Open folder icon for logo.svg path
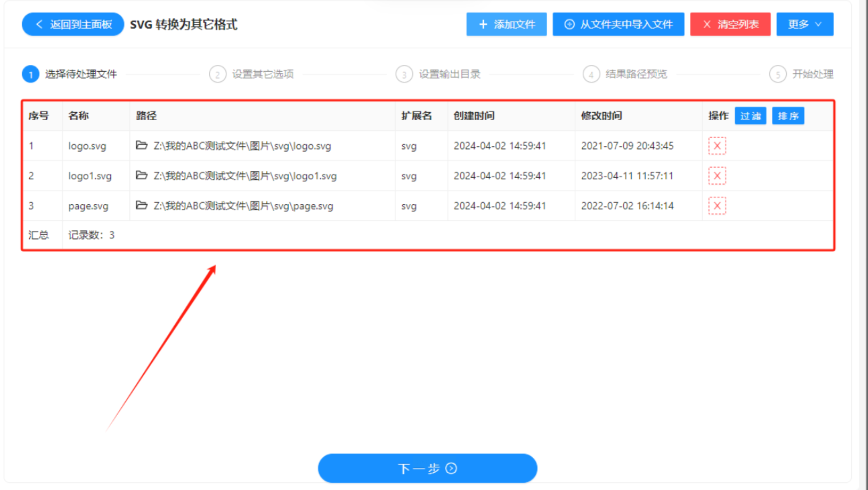868x490 pixels. (141, 145)
